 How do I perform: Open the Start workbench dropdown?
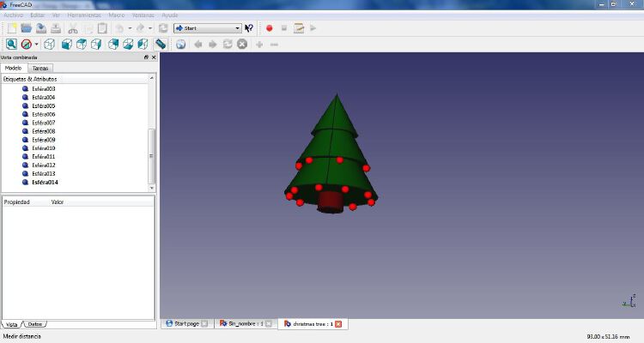pos(208,28)
